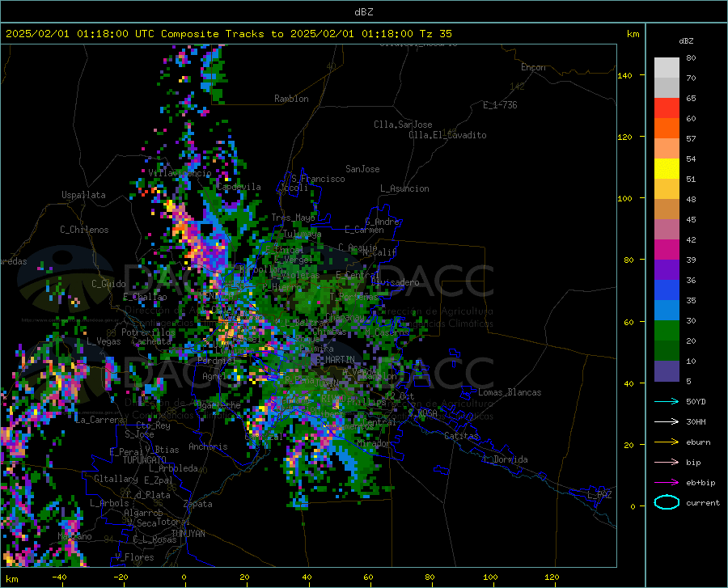This screenshot has width=728, height=588.
Task: Select the red 60 dBZ color swatch
Action: (667, 108)
